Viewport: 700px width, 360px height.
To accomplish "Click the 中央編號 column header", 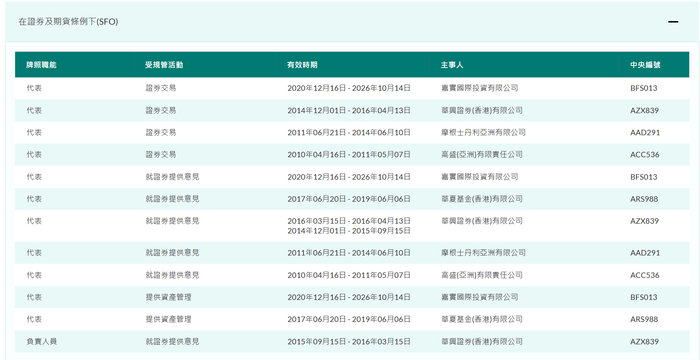I will click(x=646, y=65).
